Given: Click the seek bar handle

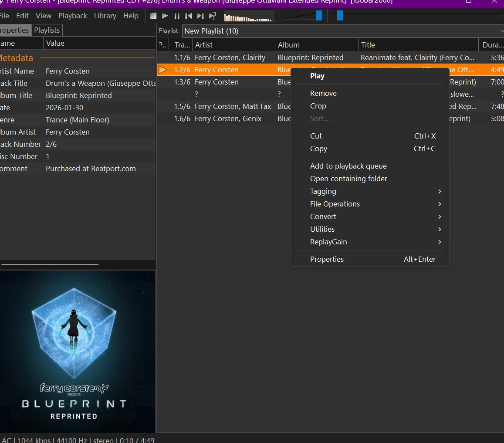Looking at the screenshot, I should point(340,15).
